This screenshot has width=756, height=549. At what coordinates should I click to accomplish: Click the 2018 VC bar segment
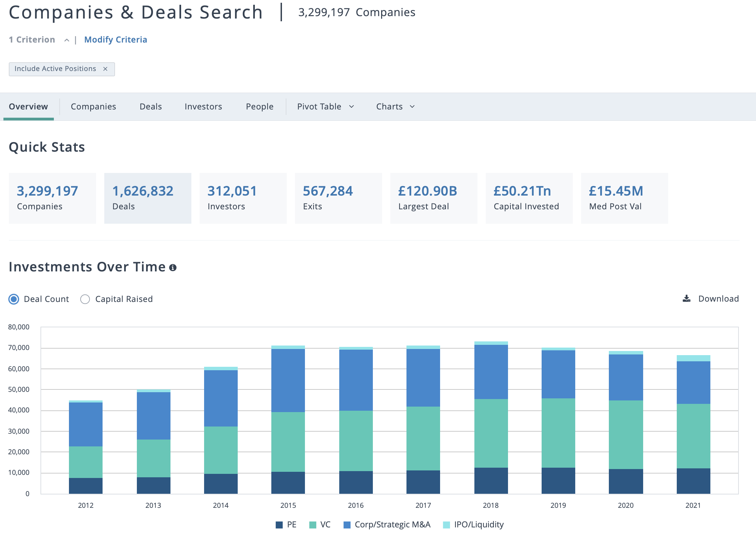pos(491,433)
